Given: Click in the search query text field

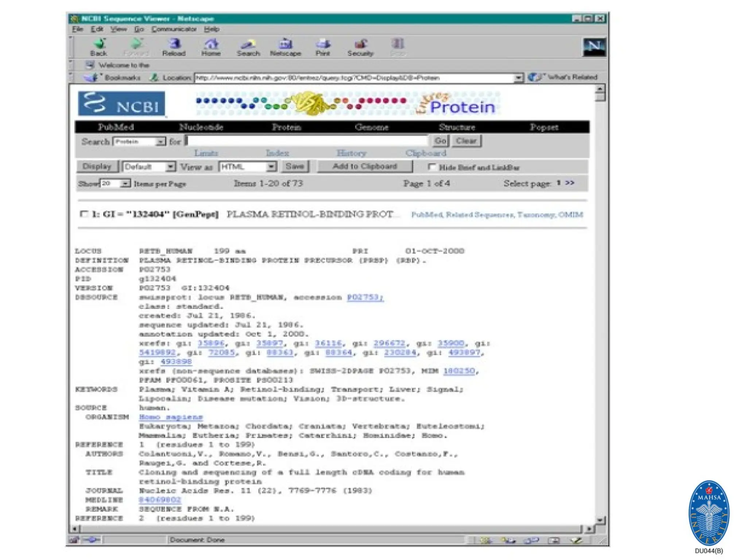Looking at the screenshot, I should tap(306, 141).
